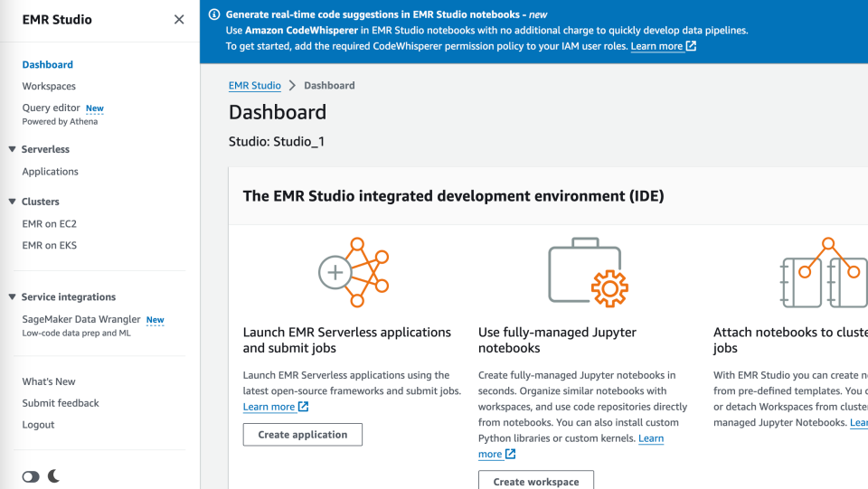Open EMR on EC2 clusters
Viewport: 868px width, 489px height.
[49, 223]
